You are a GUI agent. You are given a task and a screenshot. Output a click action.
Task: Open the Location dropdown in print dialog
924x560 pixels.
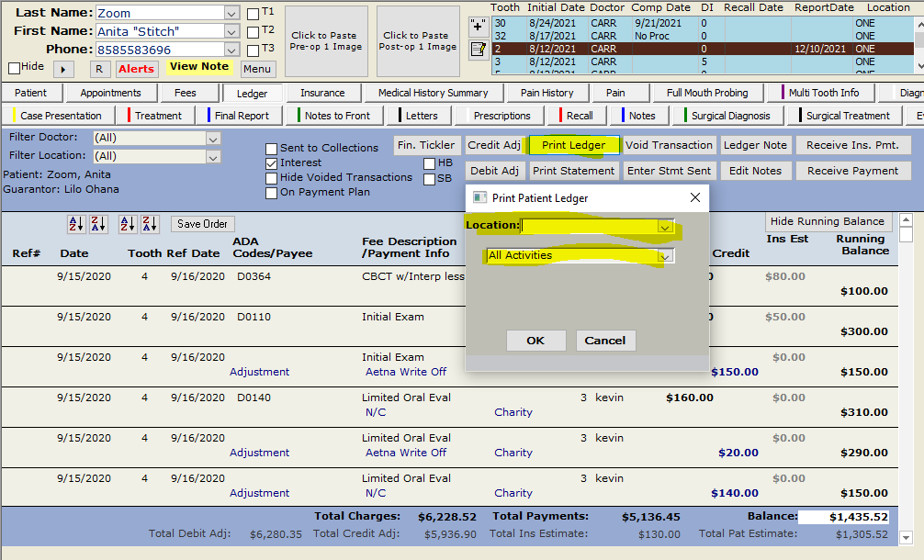coord(665,226)
